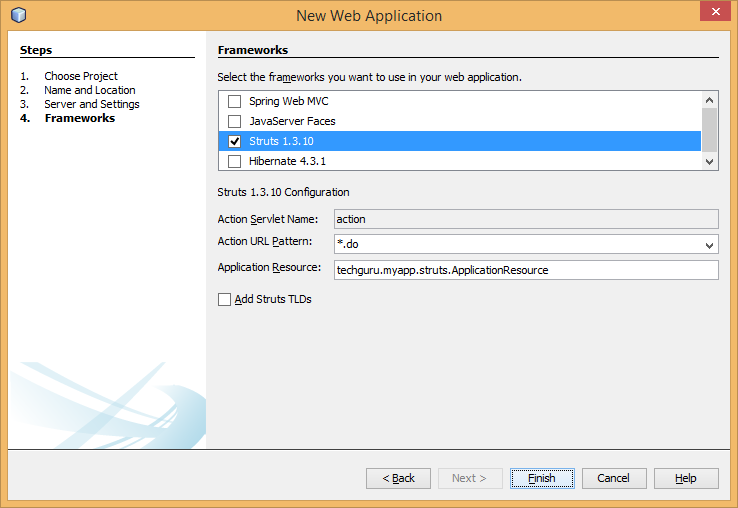Enable the JavaServer Faces checkbox
This screenshot has width=738, height=508.
[234, 121]
